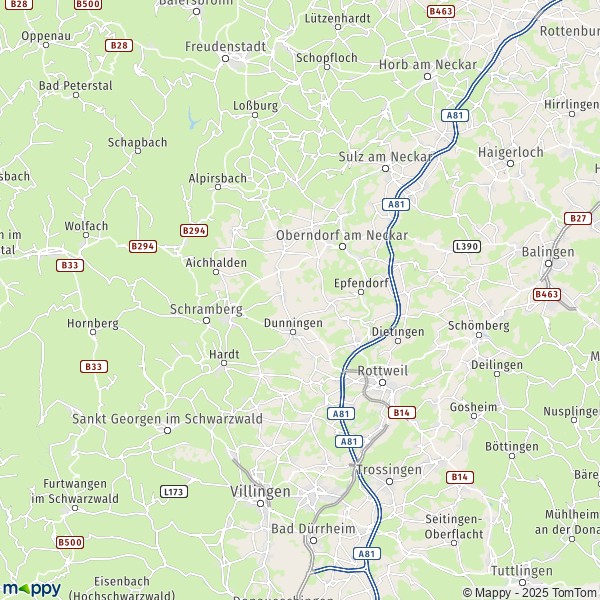Click the Sankt Georgen im Schwarzwald label
This screenshot has height=600, width=600.
click(167, 419)
